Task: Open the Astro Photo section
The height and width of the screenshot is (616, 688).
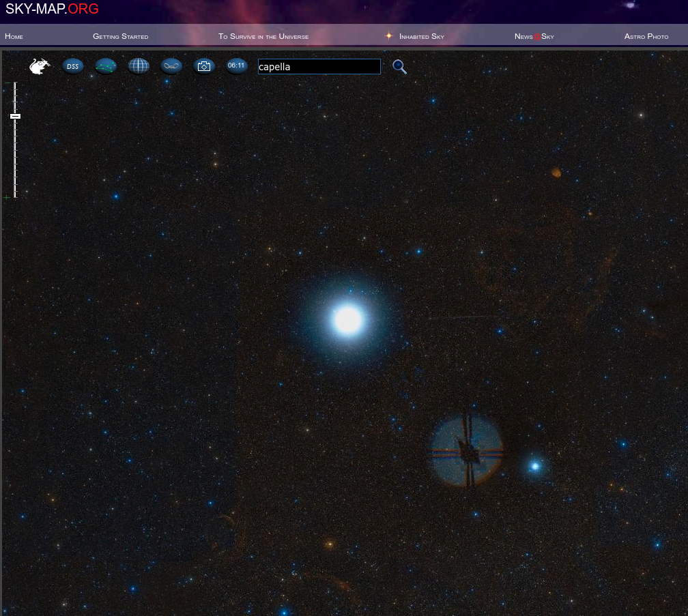Action: pos(646,36)
